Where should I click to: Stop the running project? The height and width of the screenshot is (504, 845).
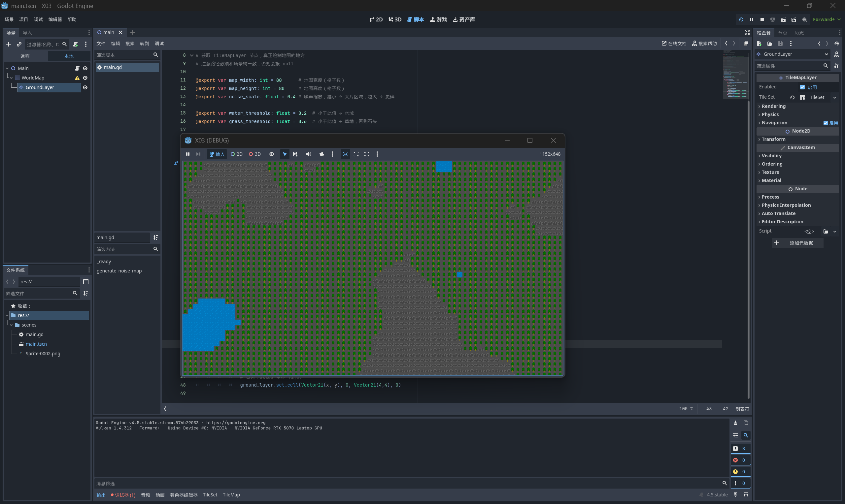(x=762, y=20)
